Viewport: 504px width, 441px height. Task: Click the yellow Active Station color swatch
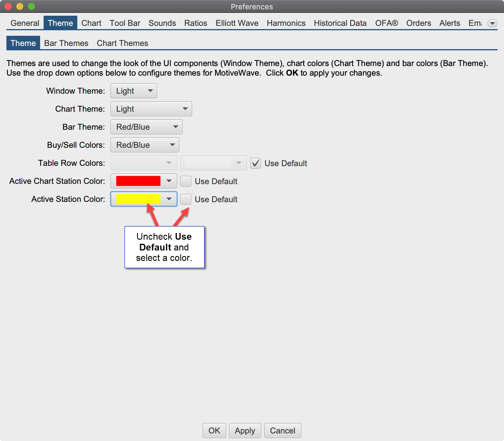pos(138,199)
